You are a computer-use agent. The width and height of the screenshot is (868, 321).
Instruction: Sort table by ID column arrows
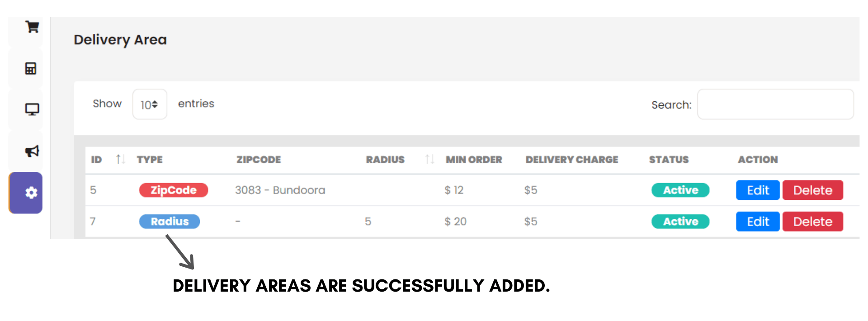(120, 160)
